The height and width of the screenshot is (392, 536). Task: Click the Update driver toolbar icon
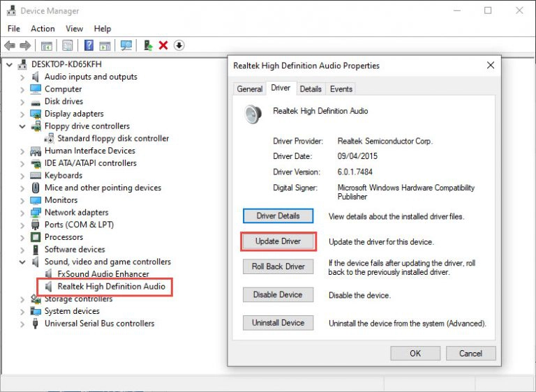(148, 45)
